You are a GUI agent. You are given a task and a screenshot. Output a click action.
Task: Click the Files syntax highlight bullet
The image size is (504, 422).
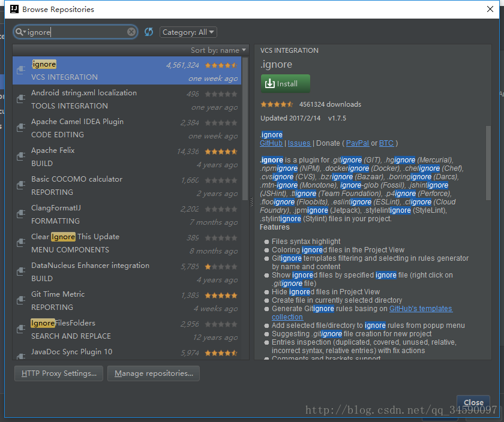(305, 242)
